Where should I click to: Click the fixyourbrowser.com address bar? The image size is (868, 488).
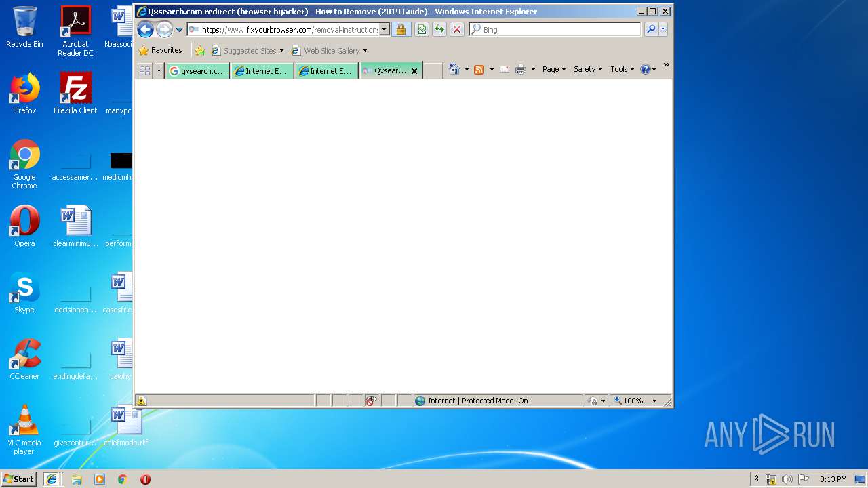pyautogui.click(x=283, y=30)
